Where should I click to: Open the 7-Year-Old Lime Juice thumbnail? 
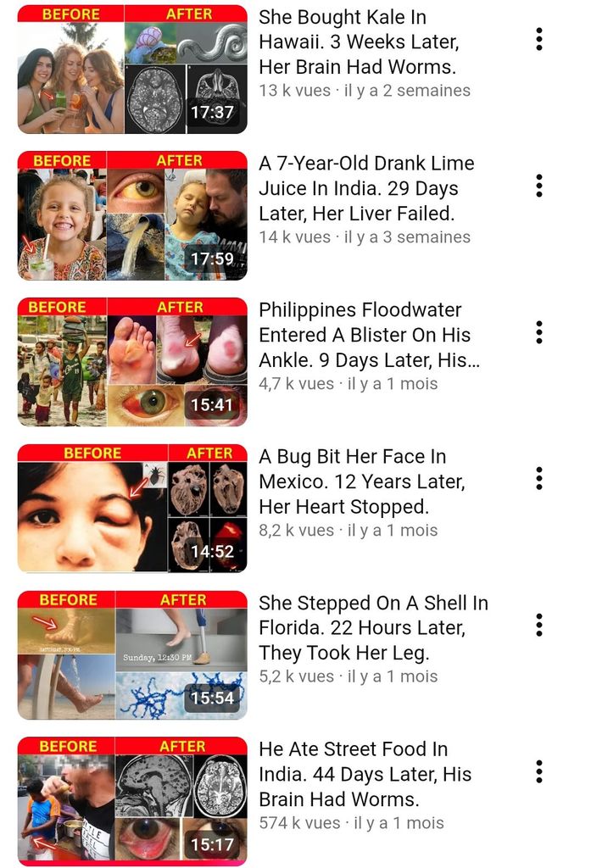pyautogui.click(x=132, y=216)
